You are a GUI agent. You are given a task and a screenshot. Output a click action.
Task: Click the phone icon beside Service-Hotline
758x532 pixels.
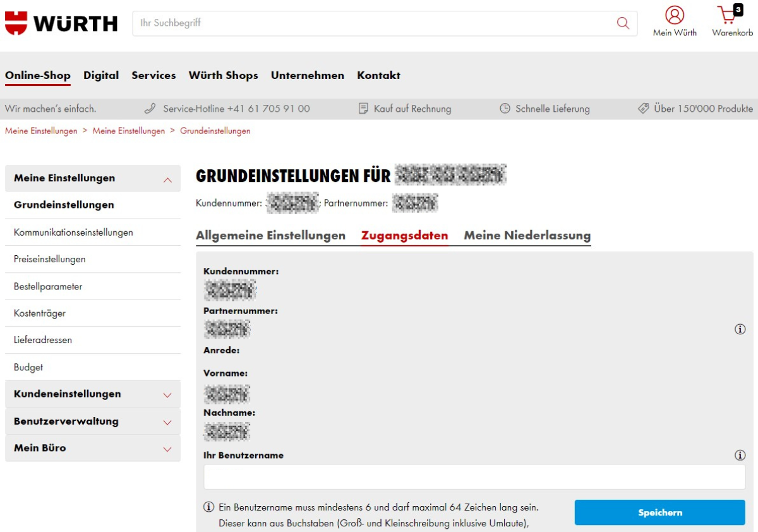pos(150,109)
